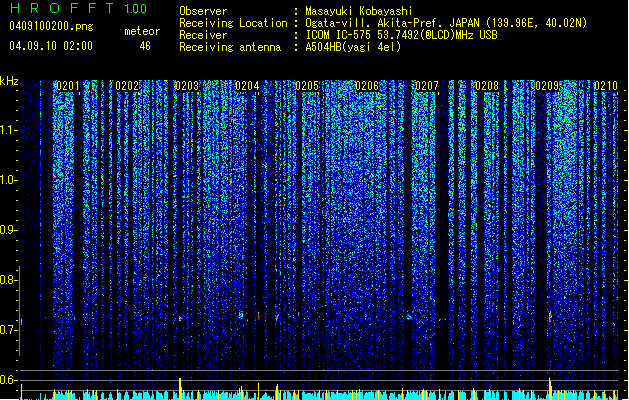The image size is (629, 400).
Task: Click the 1.0 frequency axis label
Action: coord(8,180)
